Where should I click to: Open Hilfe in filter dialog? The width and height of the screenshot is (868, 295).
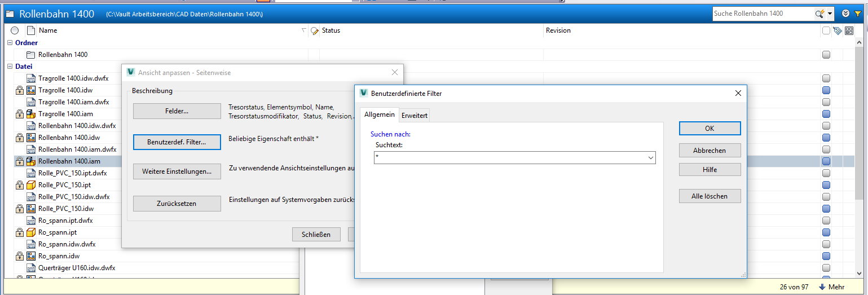[x=710, y=169]
